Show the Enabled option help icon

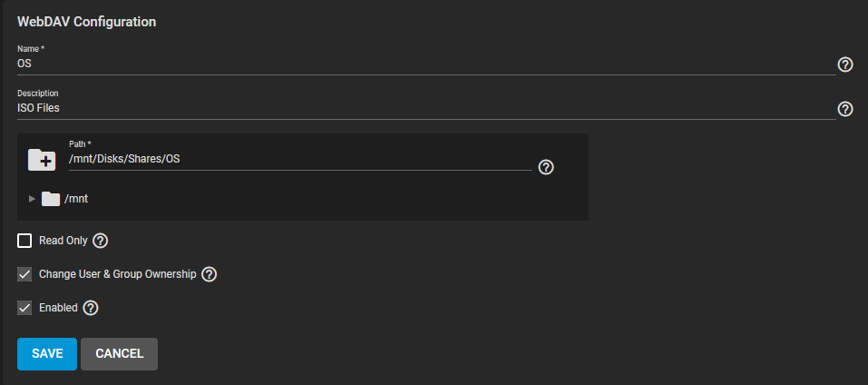tap(90, 308)
